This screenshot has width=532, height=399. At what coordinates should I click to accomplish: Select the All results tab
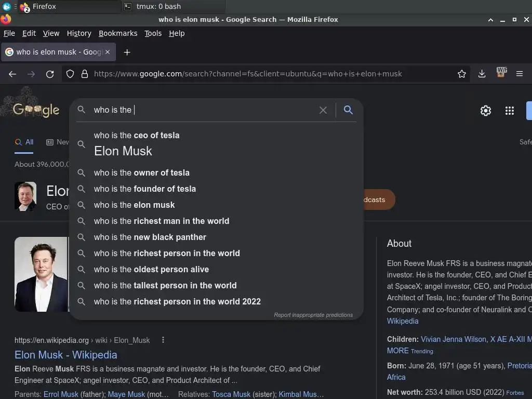click(x=24, y=142)
